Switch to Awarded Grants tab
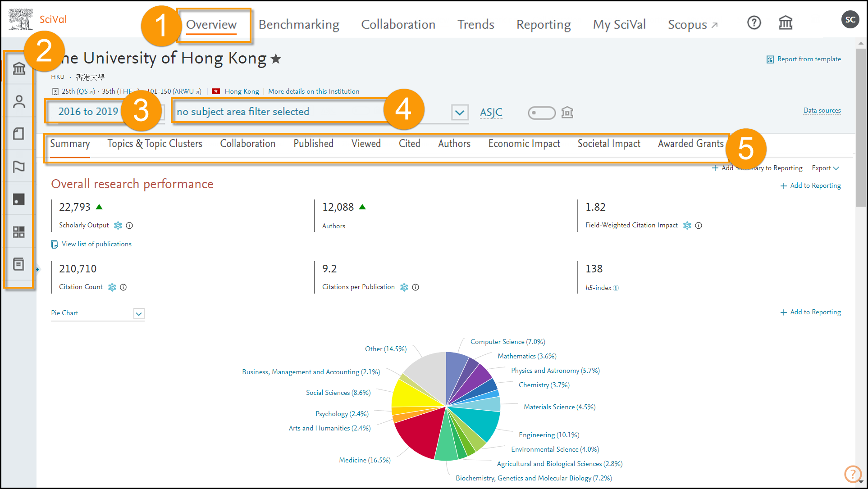Viewport: 868px width, 489px height. (690, 144)
